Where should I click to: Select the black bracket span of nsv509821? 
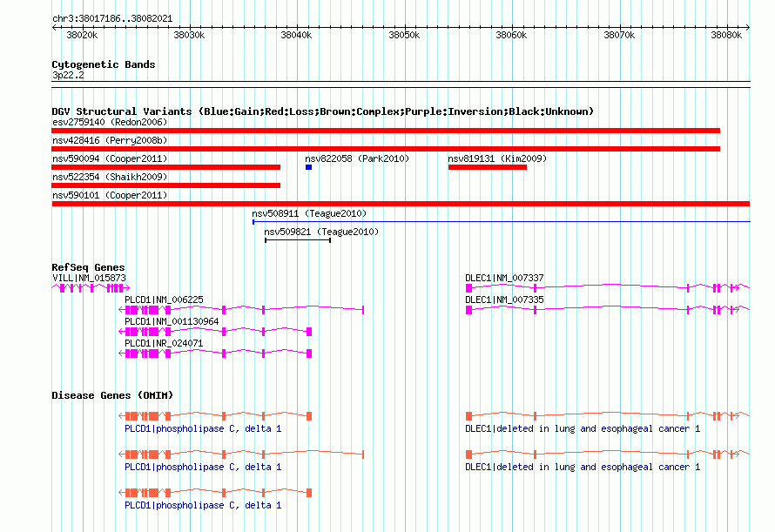[298, 240]
